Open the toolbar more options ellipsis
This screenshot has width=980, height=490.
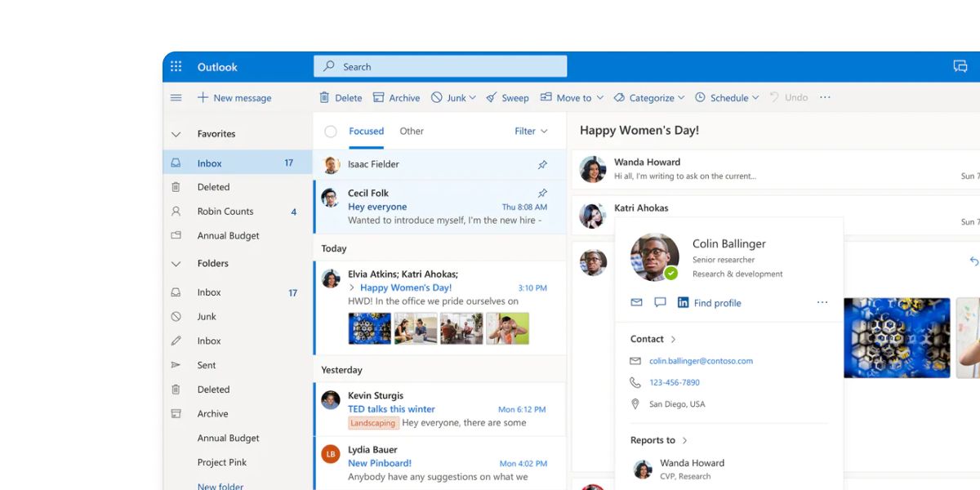point(825,97)
